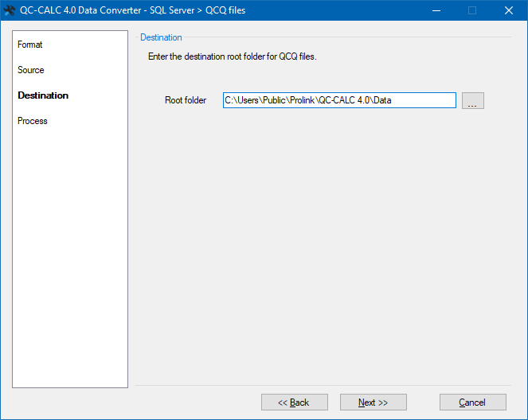The image size is (528, 420).
Task: Click the 'Enter the destination root folder' instruction text
Action: (233, 56)
